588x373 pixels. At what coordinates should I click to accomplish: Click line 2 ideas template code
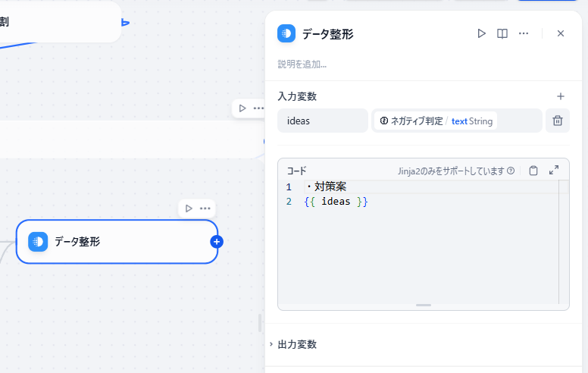click(336, 202)
